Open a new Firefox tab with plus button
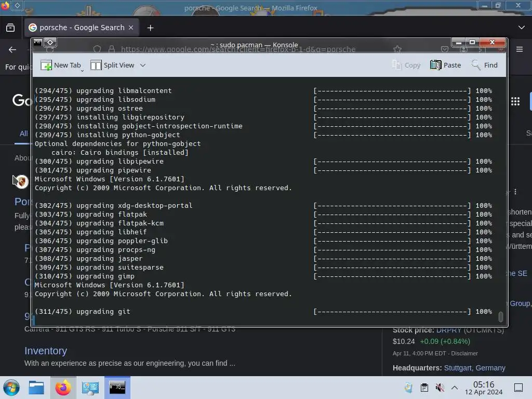This screenshot has width=532, height=399. coord(150,28)
